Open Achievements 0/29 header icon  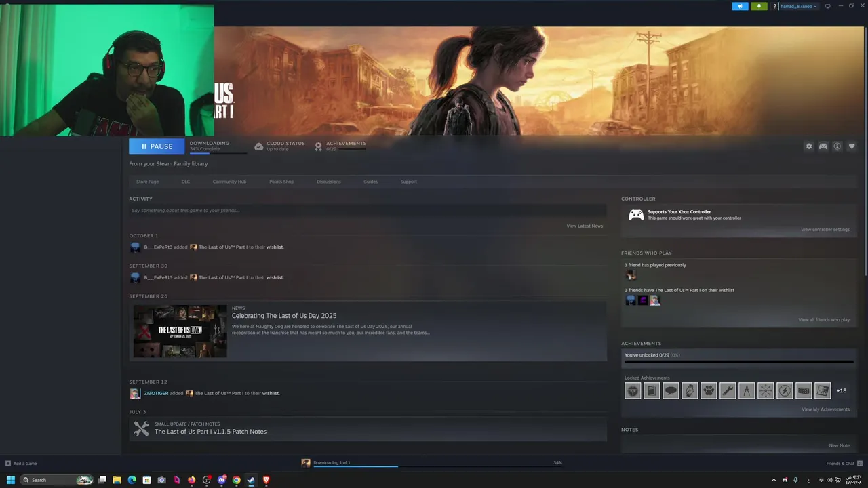point(318,146)
